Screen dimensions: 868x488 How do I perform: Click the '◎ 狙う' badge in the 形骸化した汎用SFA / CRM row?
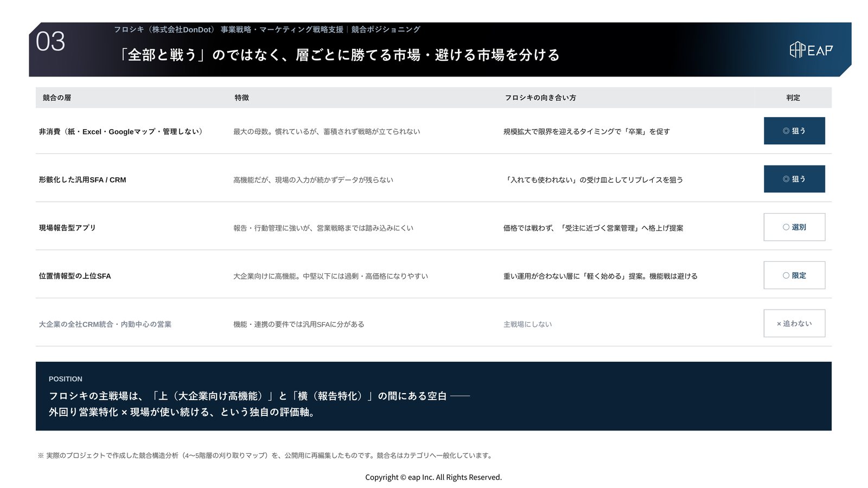794,179
